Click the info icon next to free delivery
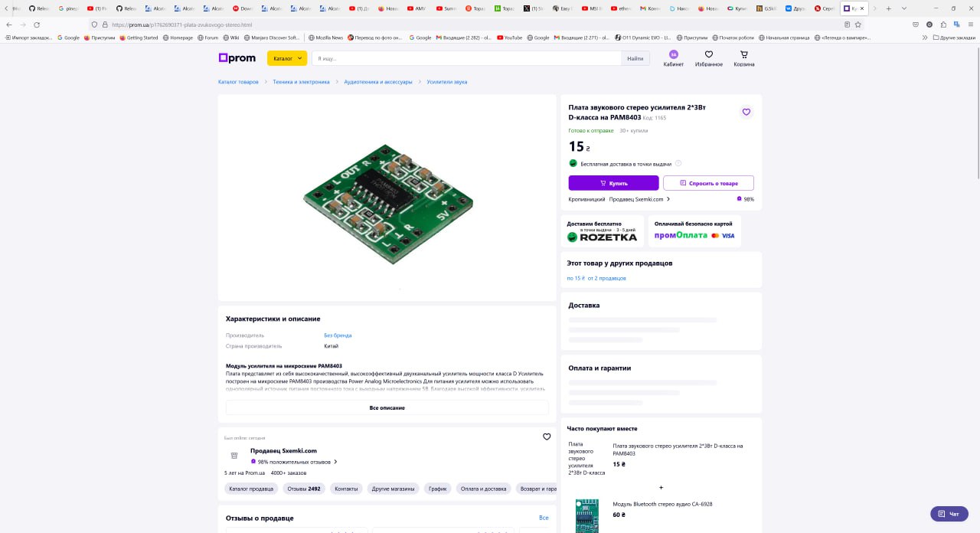 coord(678,163)
